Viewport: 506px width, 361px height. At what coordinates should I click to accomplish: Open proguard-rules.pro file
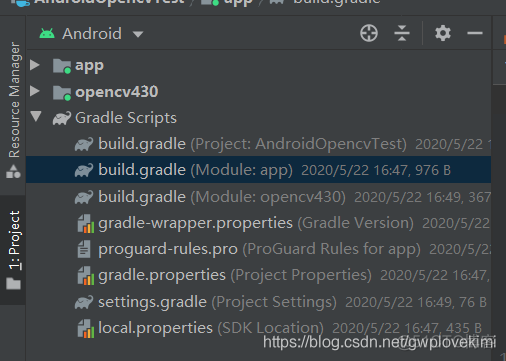pyautogui.click(x=258, y=249)
